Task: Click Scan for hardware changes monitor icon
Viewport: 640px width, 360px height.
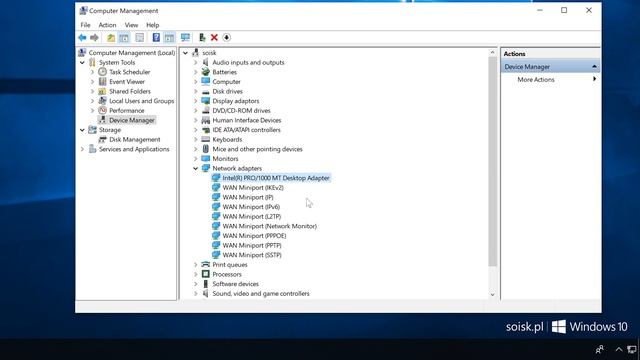Action: pos(185,38)
